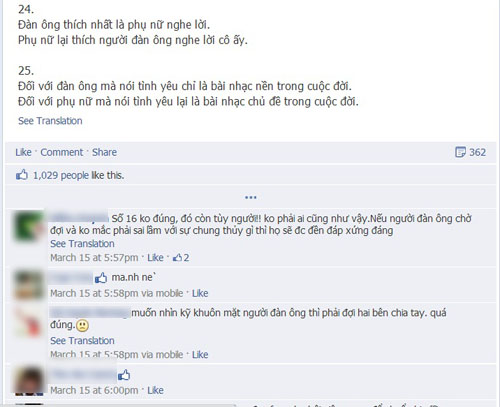500x407 pixels.
Task: Like the comment posted at 6:00pm
Action: tap(155, 390)
